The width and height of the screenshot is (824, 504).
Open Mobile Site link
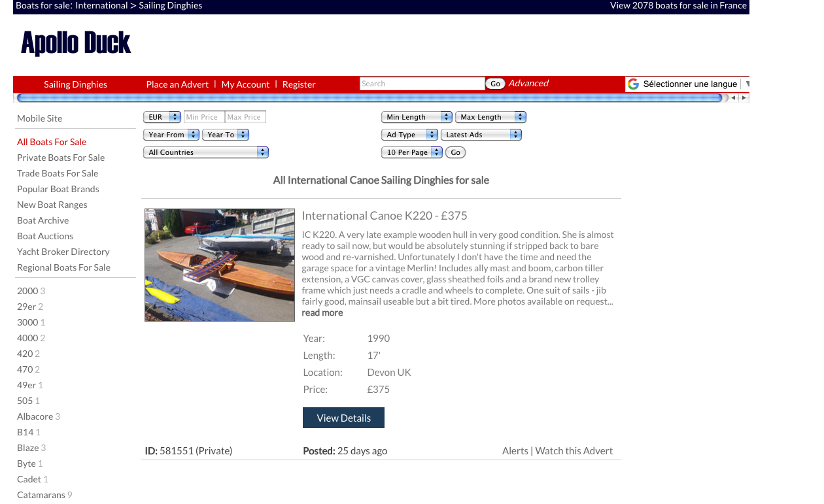click(x=40, y=118)
